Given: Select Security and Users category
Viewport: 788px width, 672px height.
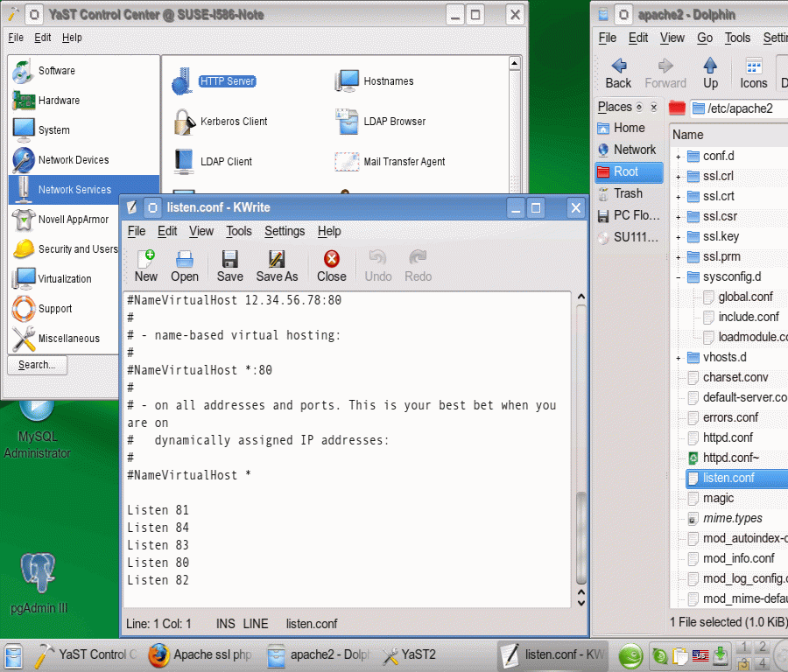Looking at the screenshot, I should pos(65,249).
